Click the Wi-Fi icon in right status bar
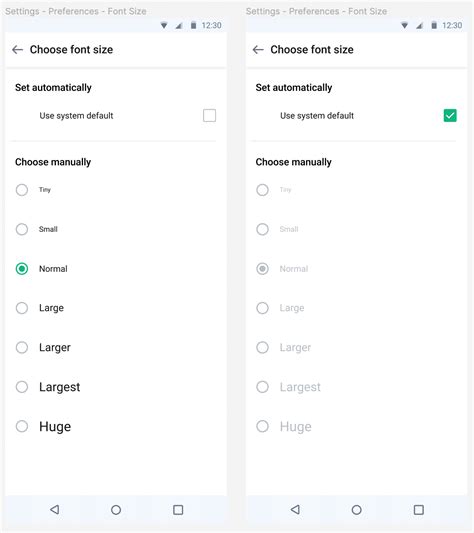Viewport: 474px width, 533px height. tap(404, 25)
